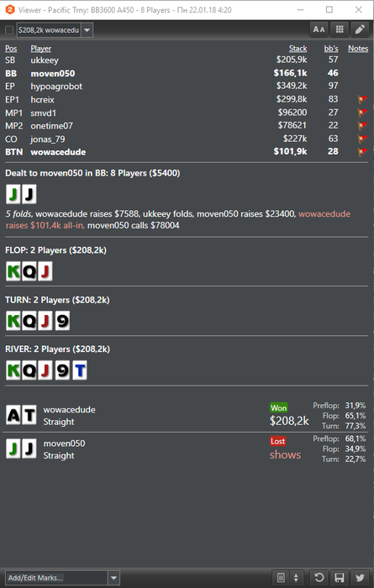Click the Notes column header
This screenshot has height=588, width=374.
click(x=358, y=49)
